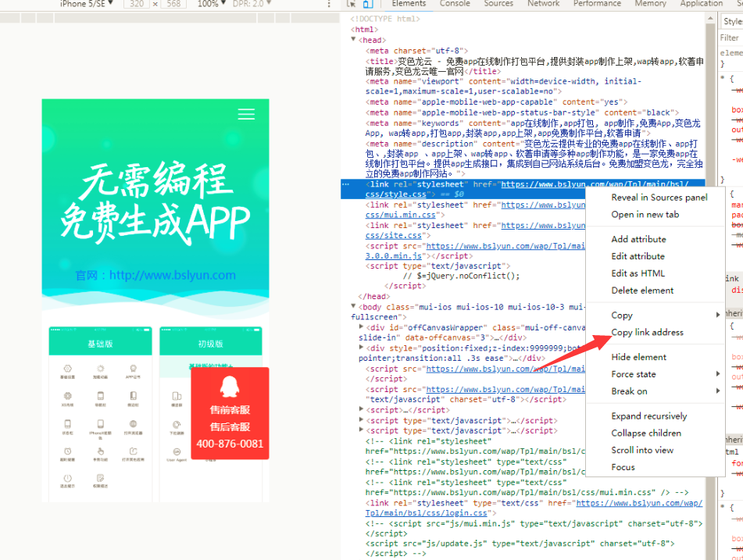Click the 基础版 plan card

click(100, 414)
